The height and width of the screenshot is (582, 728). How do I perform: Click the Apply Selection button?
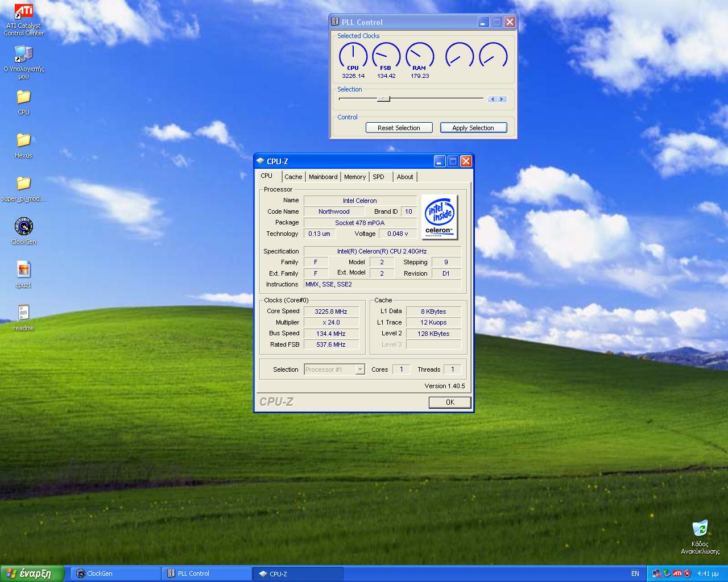click(x=473, y=128)
